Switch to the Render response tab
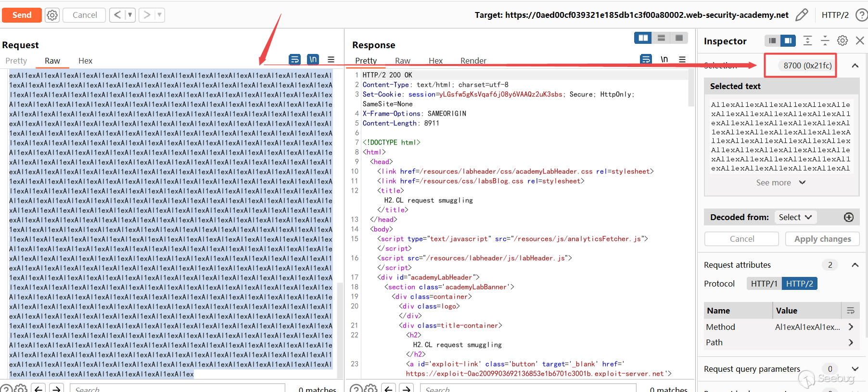Viewport: 868px width, 392px height. pyautogui.click(x=473, y=61)
